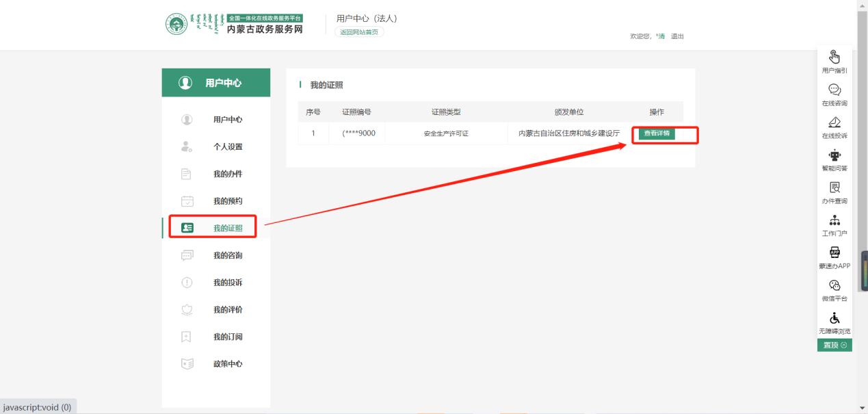Click the 用户指引 hand pointer icon

(x=834, y=57)
